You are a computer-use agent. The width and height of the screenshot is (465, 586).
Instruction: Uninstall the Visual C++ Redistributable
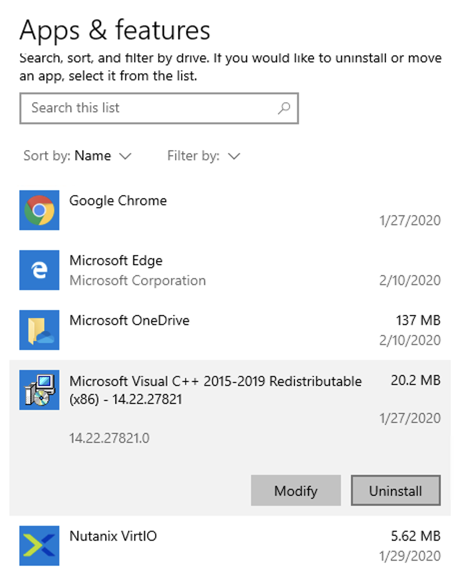[395, 490]
